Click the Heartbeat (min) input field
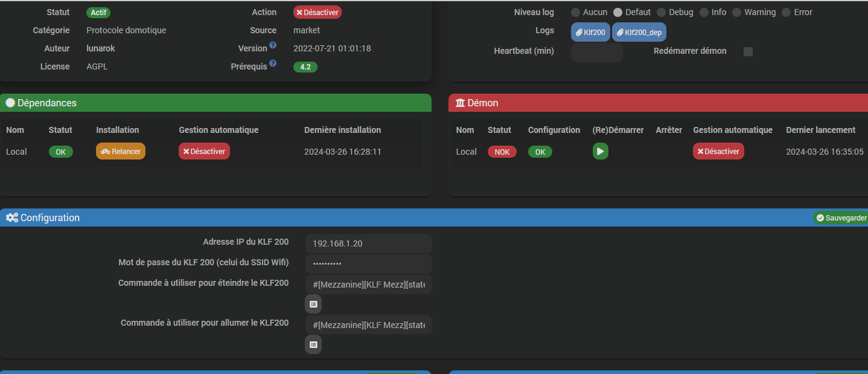Viewport: 868px width, 374px height. 597,52
